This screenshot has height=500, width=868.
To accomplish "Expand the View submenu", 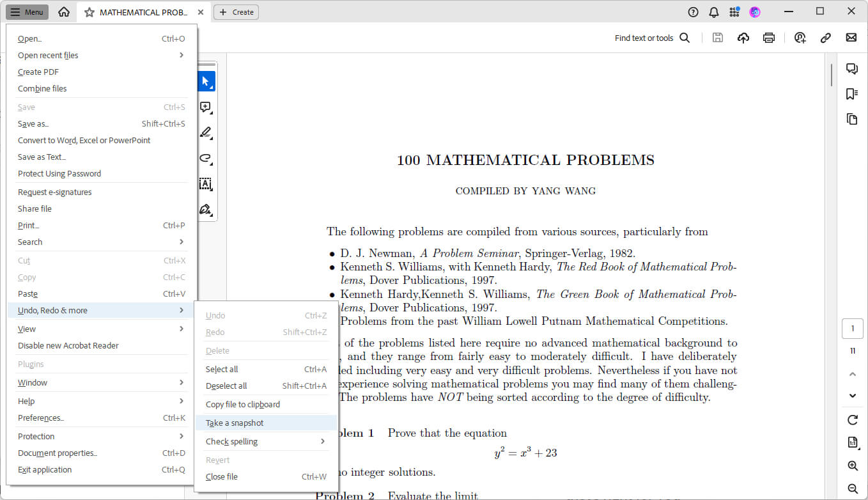I will [x=101, y=329].
